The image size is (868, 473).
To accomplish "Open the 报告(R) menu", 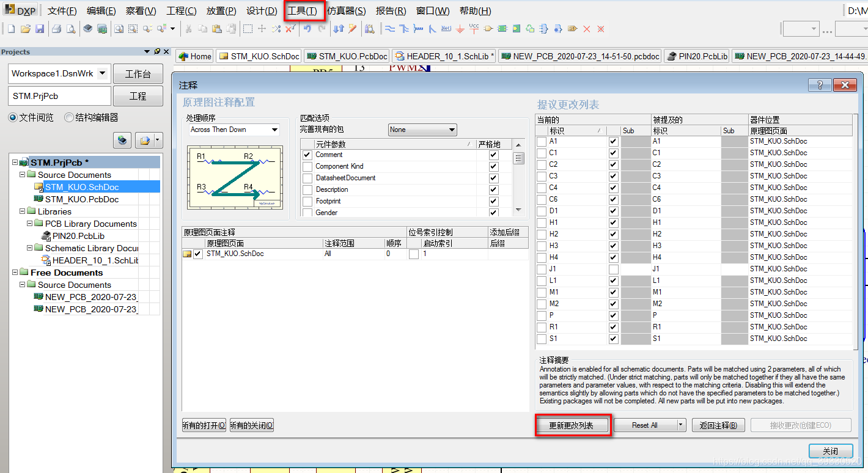I will coord(391,11).
